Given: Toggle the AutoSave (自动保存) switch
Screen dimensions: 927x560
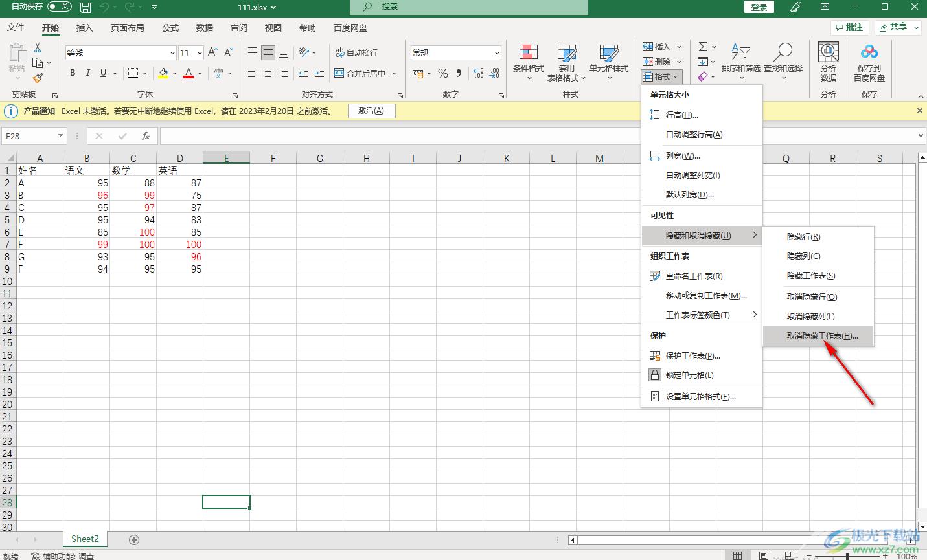Looking at the screenshot, I should pos(60,6).
